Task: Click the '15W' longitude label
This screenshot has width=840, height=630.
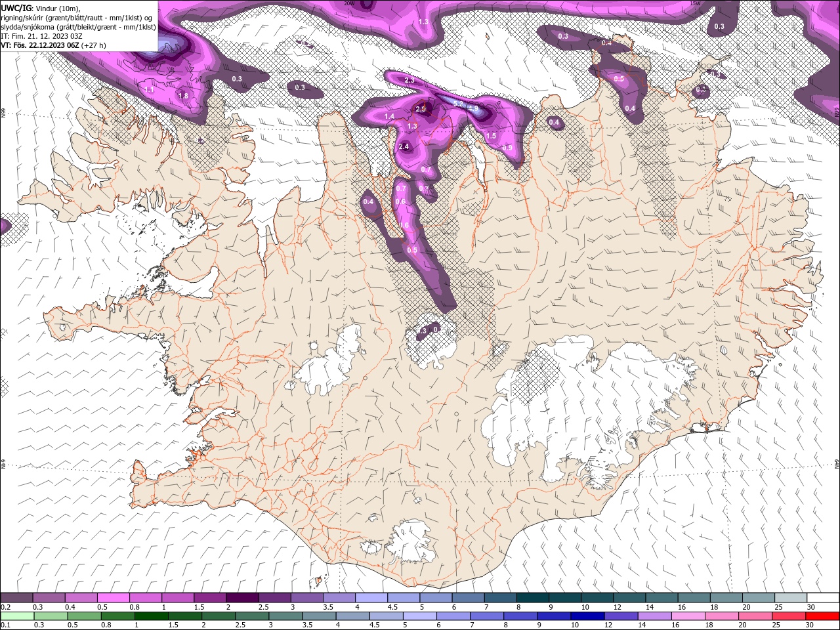Action: tap(696, 3)
